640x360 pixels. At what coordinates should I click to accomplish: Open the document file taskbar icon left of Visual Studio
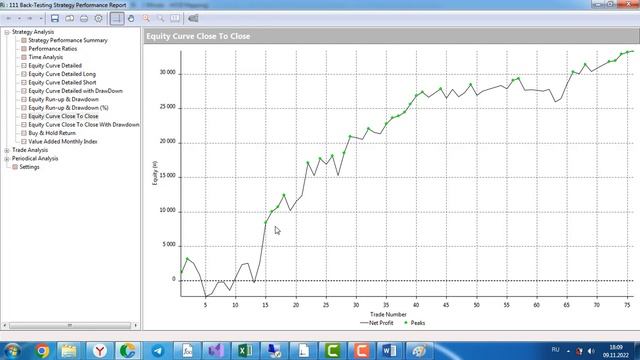[187, 351]
